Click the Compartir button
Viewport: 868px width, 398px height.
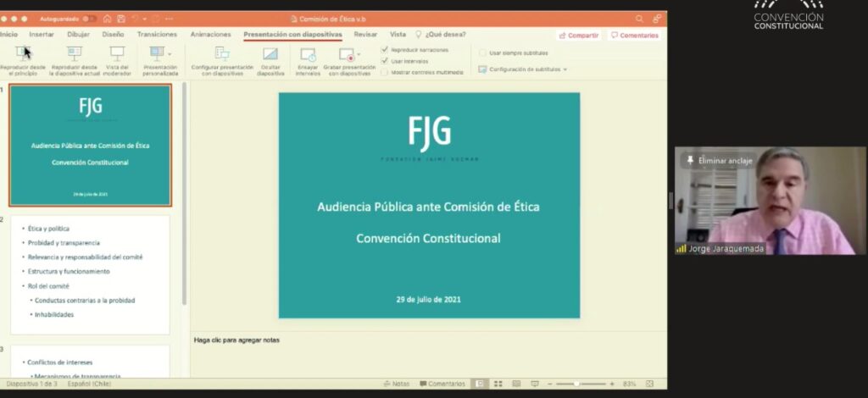(578, 36)
